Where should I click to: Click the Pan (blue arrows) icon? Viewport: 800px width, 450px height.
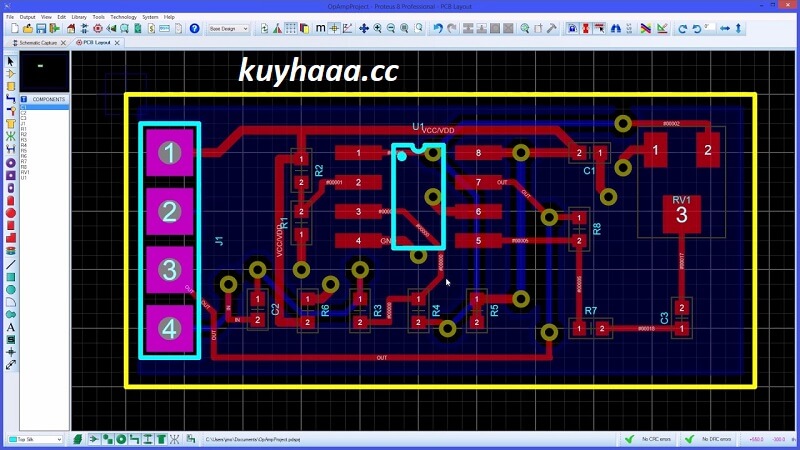pyautogui.click(x=364, y=29)
